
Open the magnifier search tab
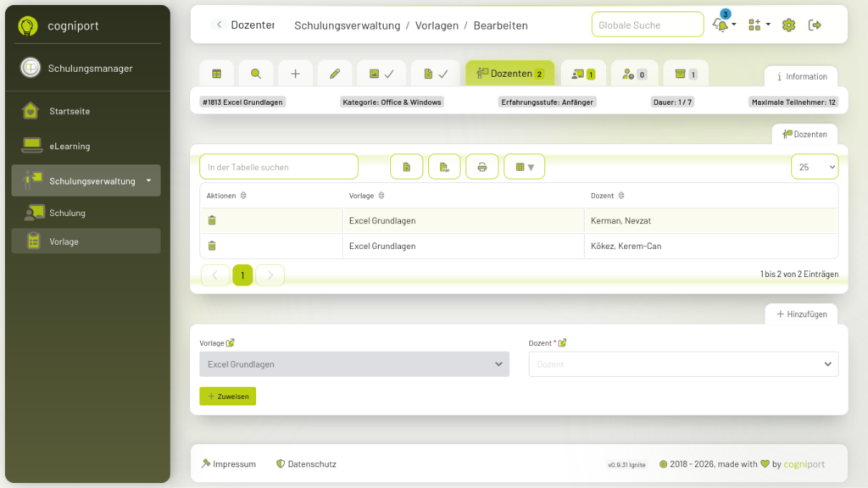(256, 74)
